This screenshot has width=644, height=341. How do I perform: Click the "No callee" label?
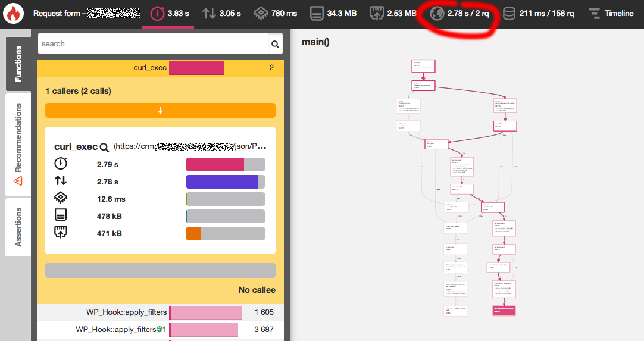click(257, 290)
